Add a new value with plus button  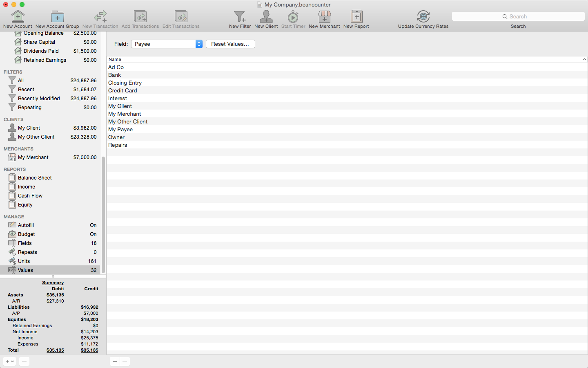(115, 361)
